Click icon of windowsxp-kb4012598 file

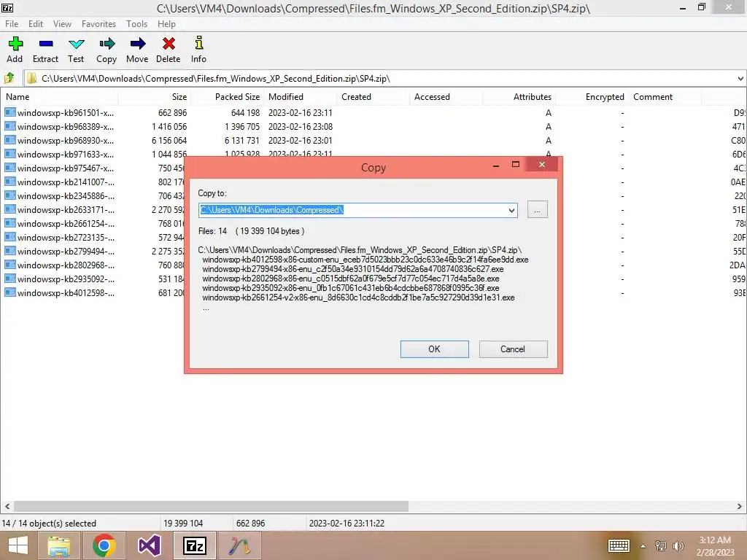(x=10, y=292)
